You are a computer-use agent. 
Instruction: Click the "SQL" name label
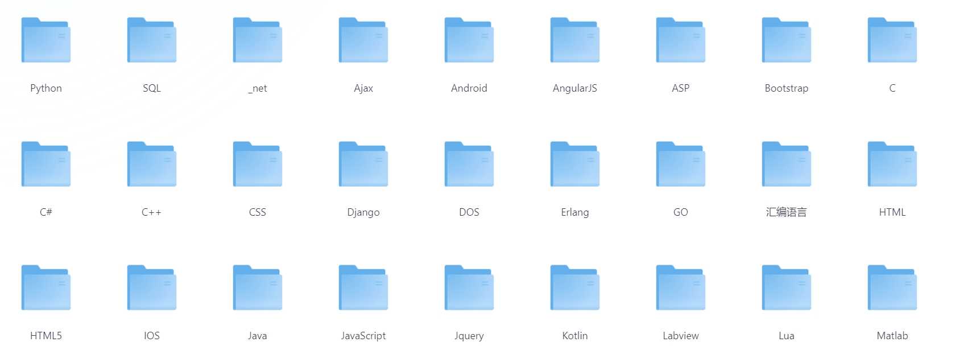tap(152, 88)
